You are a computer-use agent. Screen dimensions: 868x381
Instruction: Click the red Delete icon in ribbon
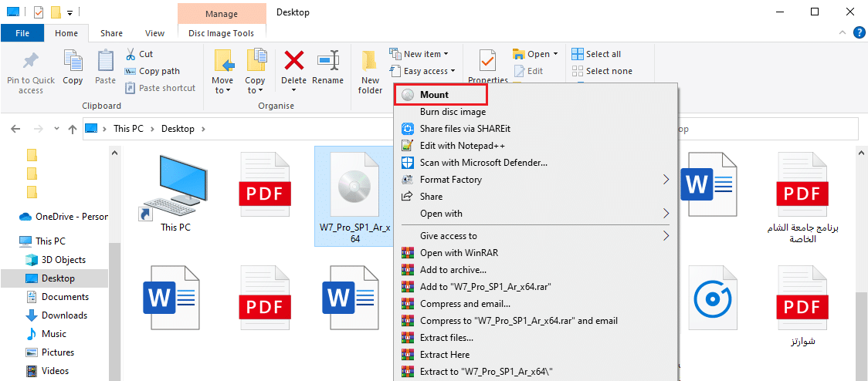click(293, 62)
